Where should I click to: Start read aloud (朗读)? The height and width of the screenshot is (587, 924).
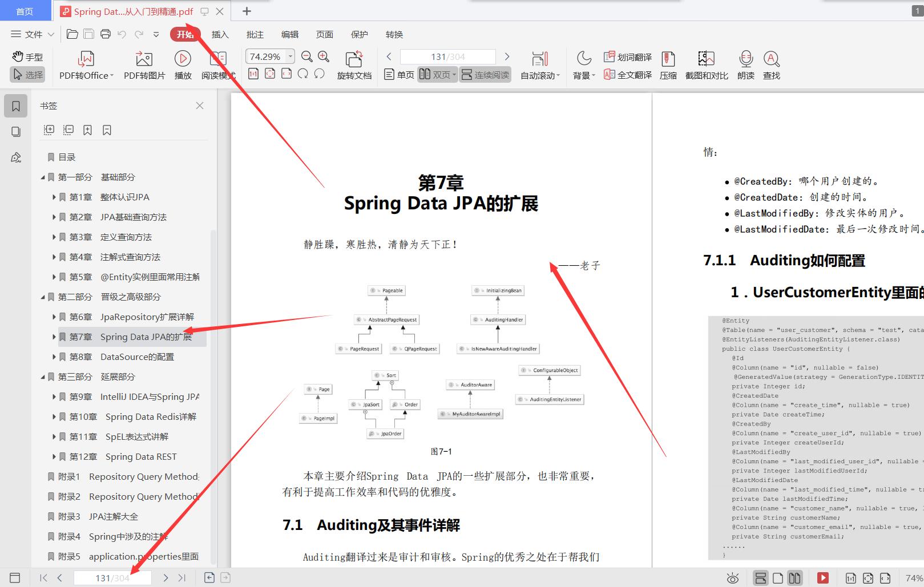746,66
